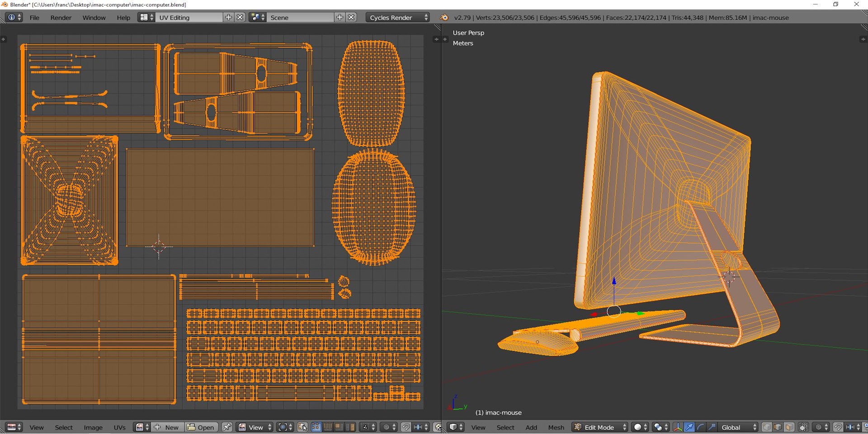Toggle proportional editing in UV editor
The height and width of the screenshot is (434, 868).
tap(389, 427)
